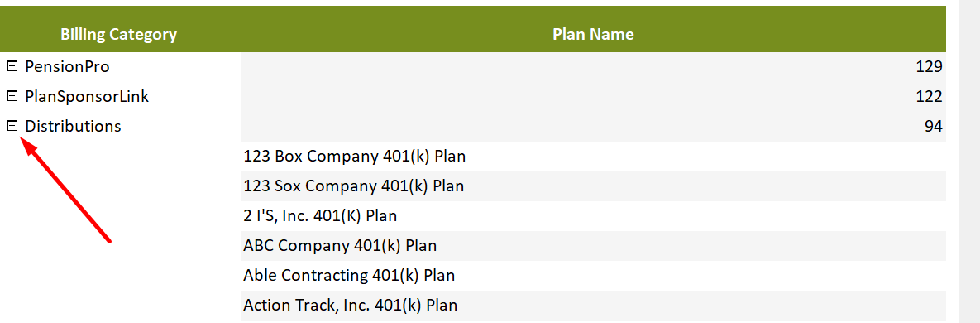Click the PlanSponsorLink count value 122
This screenshot has height=323, width=980.
click(929, 96)
